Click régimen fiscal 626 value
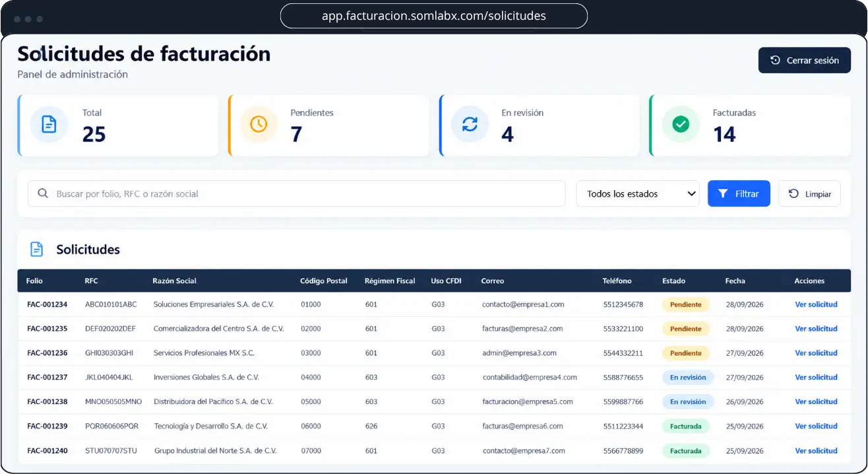This screenshot has width=868, height=474. click(x=371, y=426)
